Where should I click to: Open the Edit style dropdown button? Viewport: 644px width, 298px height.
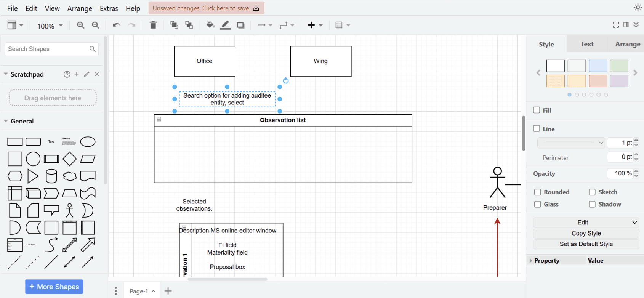click(586, 223)
